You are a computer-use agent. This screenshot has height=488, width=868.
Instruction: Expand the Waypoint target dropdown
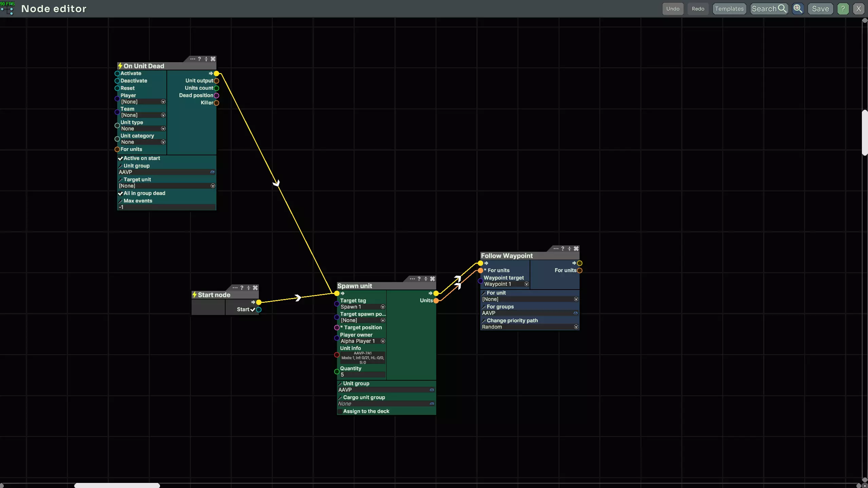526,284
